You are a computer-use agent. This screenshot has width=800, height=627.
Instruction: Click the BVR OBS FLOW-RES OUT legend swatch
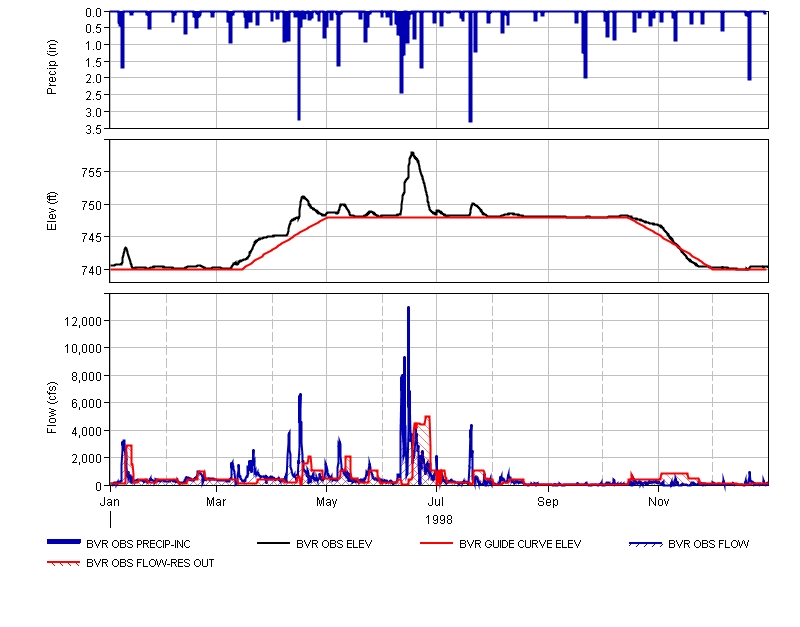[x=64, y=563]
